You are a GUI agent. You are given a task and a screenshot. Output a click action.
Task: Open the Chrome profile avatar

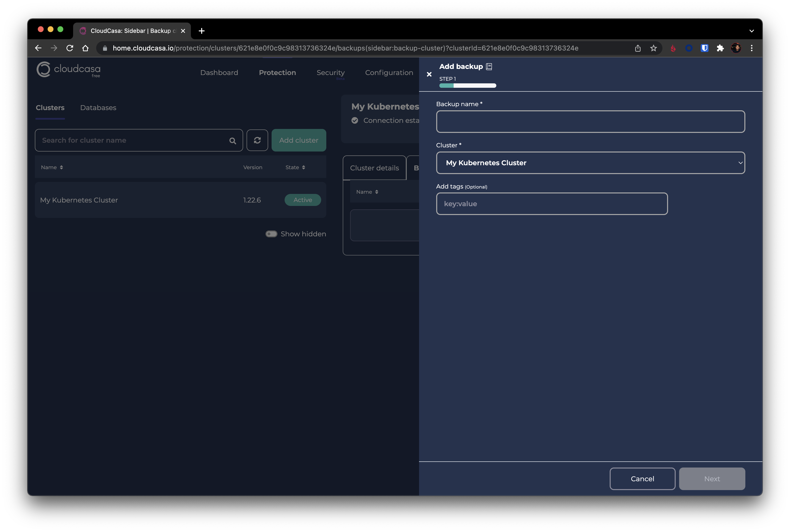pos(736,48)
